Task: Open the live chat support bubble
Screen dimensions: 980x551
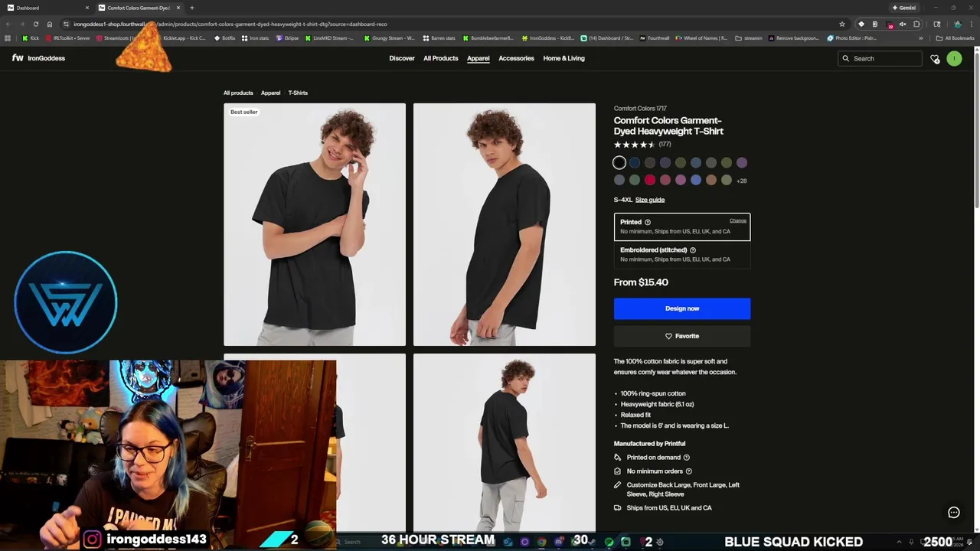Action: click(954, 513)
